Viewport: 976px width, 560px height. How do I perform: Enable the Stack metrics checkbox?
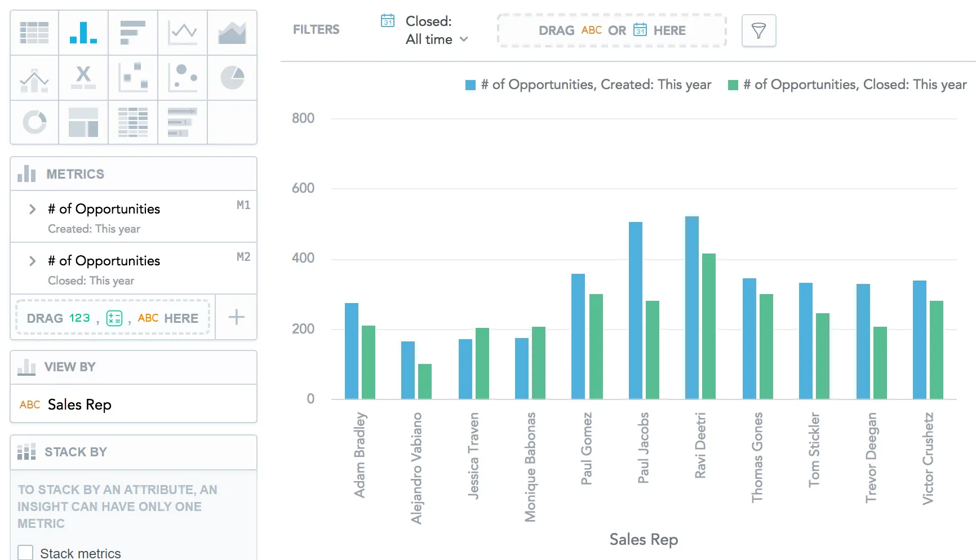click(26, 552)
